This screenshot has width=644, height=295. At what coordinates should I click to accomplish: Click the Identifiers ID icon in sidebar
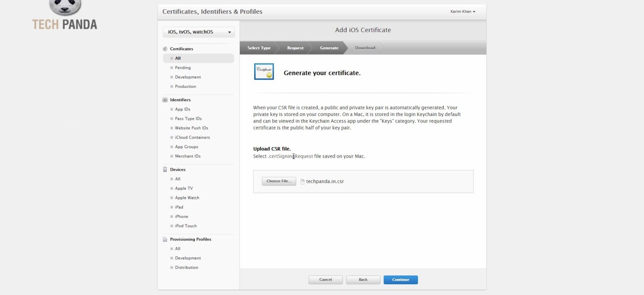coord(165,100)
